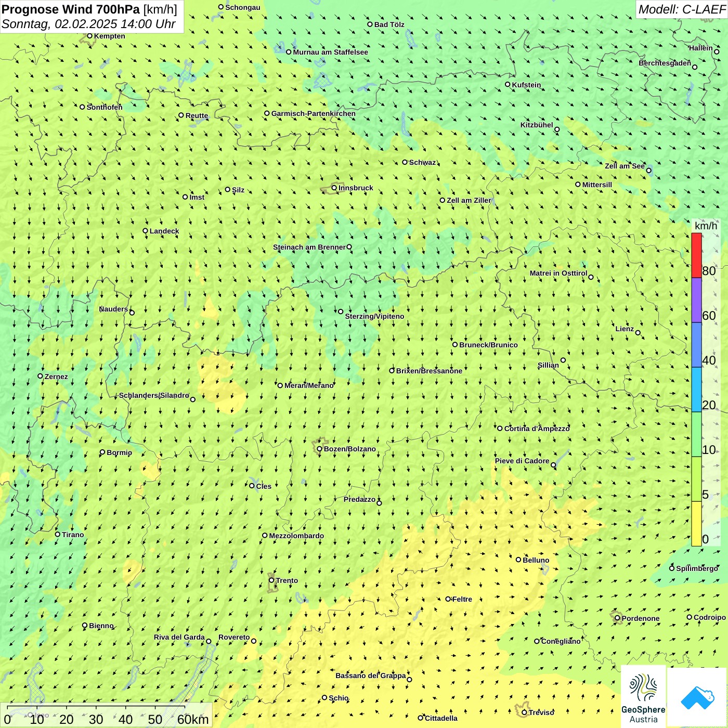Click the date 'Sonntag, 02.02.2025 14:00 Uhr'
728x728 pixels.
88,24
